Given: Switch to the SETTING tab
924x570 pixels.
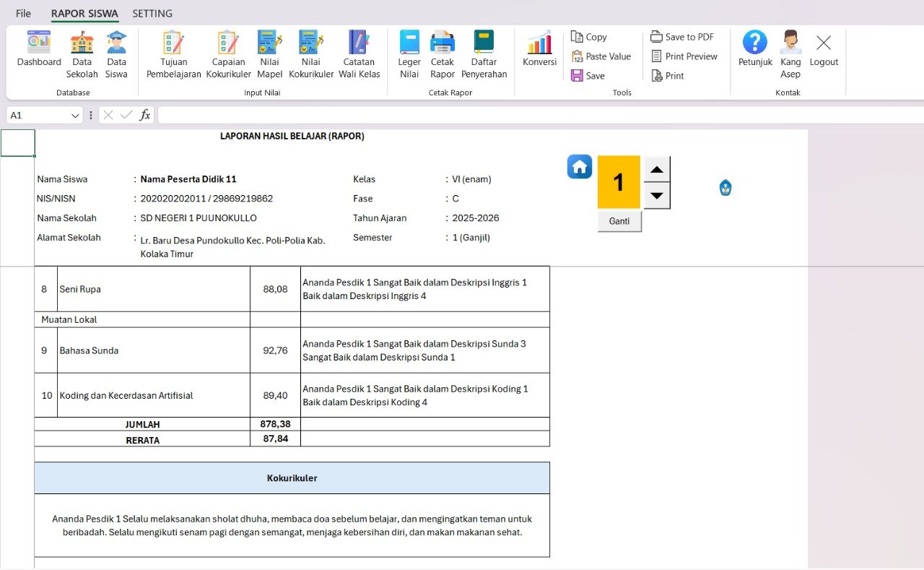Looking at the screenshot, I should pos(152,14).
